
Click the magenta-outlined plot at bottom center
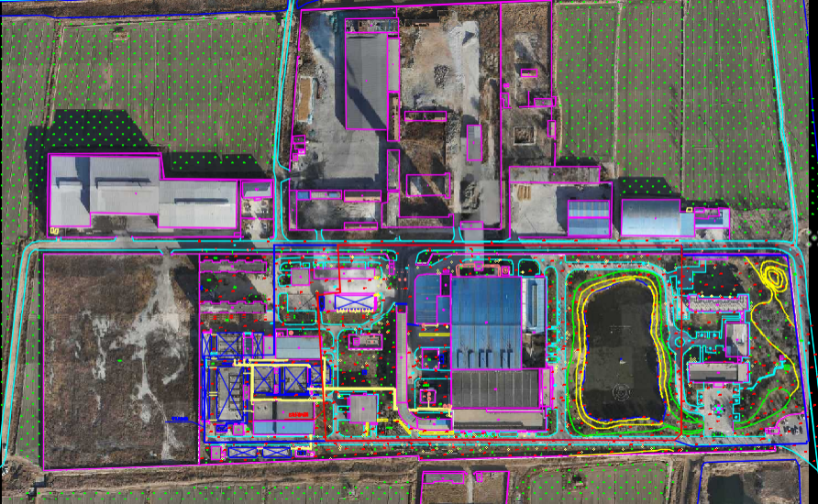tap(464, 488)
